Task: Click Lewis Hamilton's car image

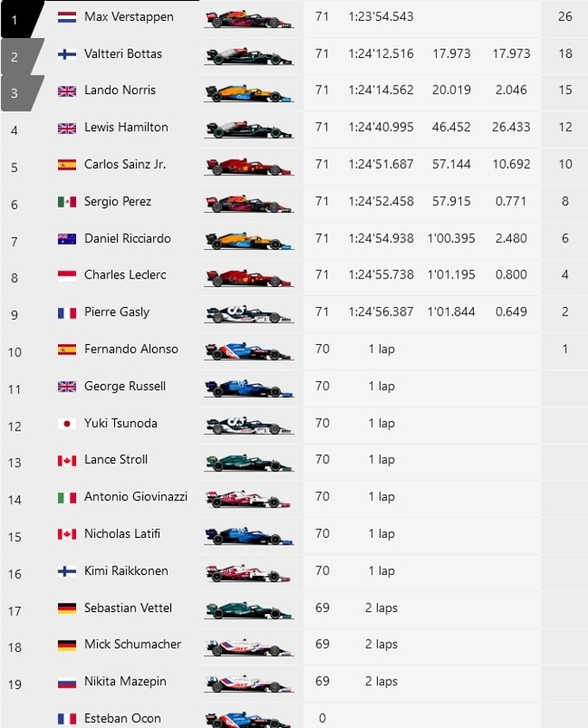Action: (x=248, y=129)
